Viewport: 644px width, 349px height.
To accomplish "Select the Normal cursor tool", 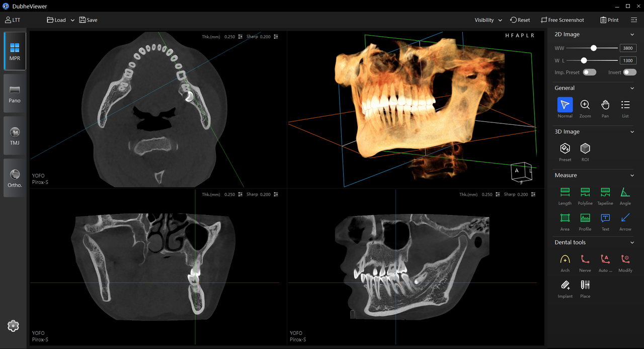I will pos(565,105).
